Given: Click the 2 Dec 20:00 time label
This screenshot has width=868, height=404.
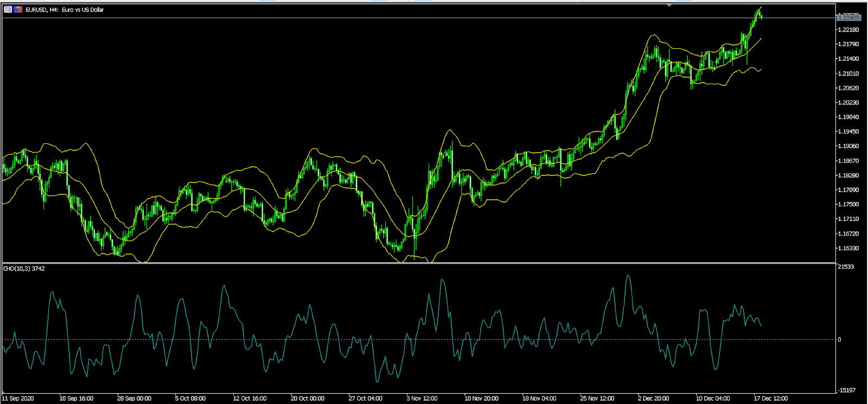Looking at the screenshot, I should (x=653, y=398).
